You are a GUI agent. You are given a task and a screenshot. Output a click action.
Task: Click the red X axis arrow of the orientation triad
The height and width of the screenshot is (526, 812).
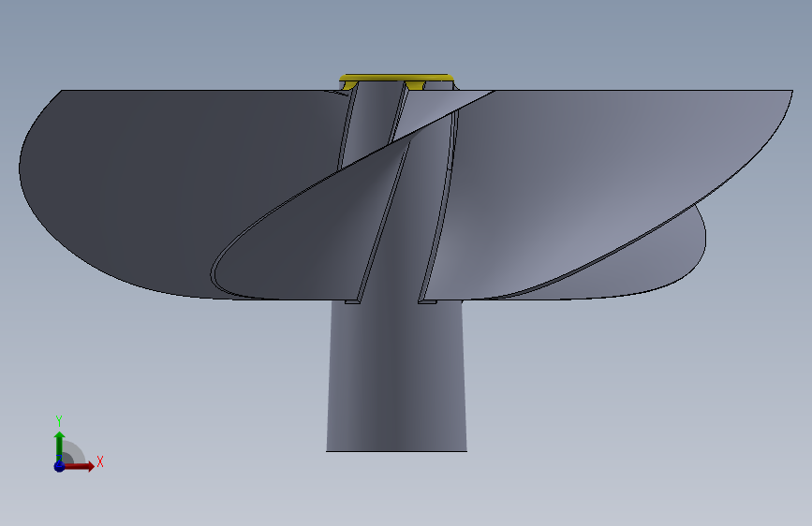point(79,466)
